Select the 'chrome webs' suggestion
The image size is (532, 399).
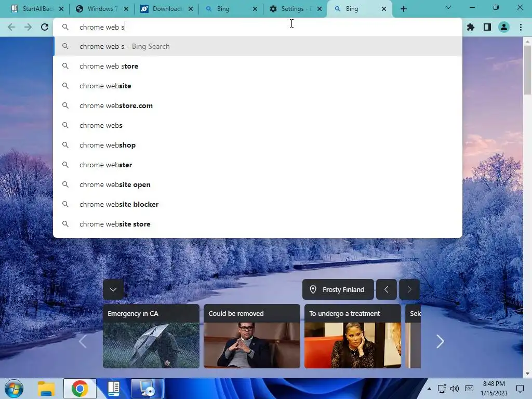click(x=258, y=125)
